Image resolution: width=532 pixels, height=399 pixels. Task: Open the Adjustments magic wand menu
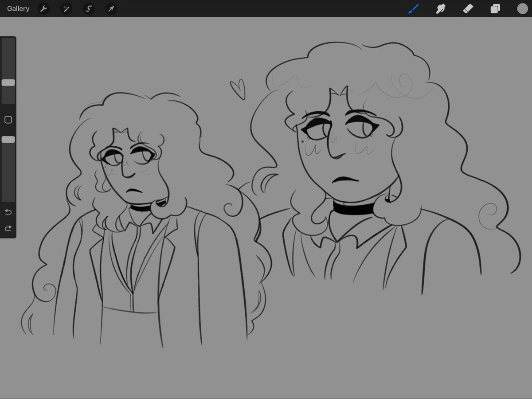pyautogui.click(x=66, y=8)
